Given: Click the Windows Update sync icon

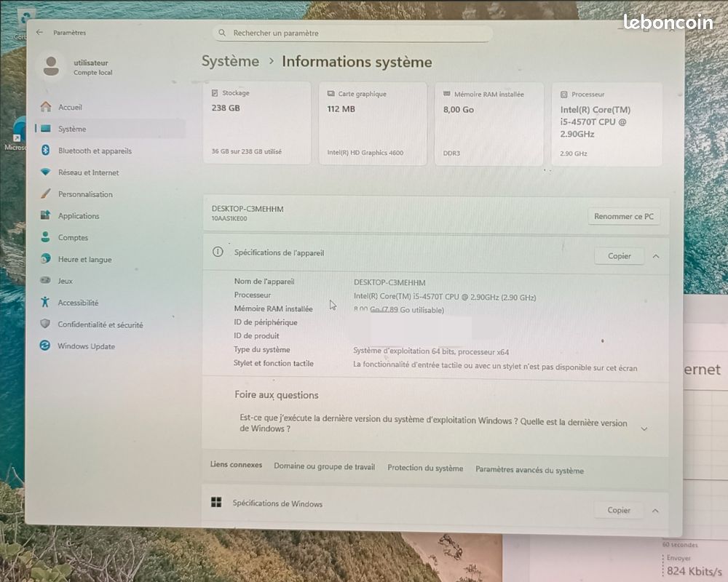Looking at the screenshot, I should pos(44,346).
